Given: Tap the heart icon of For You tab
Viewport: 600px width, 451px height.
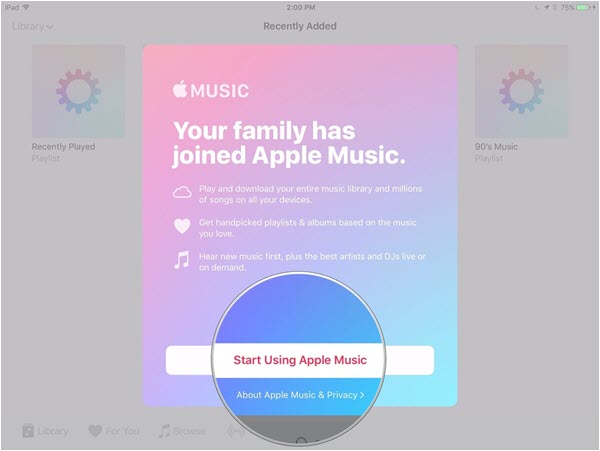Looking at the screenshot, I should click(95, 431).
